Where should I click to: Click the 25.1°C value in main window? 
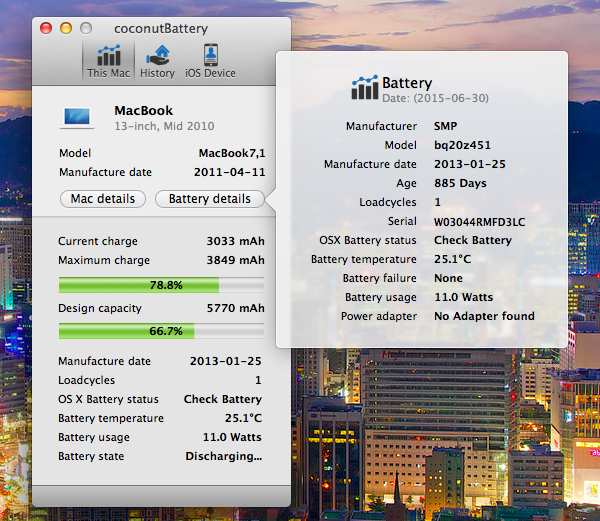coord(243,418)
